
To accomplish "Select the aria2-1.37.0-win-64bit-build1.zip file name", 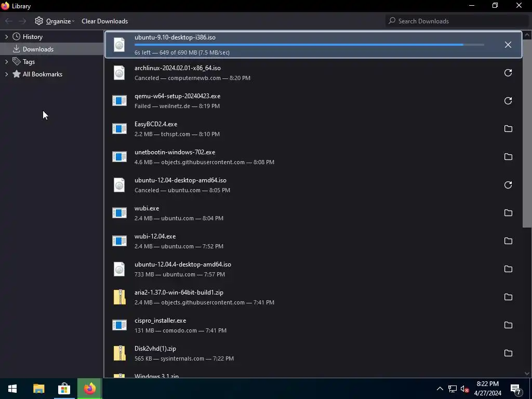I will (x=179, y=292).
